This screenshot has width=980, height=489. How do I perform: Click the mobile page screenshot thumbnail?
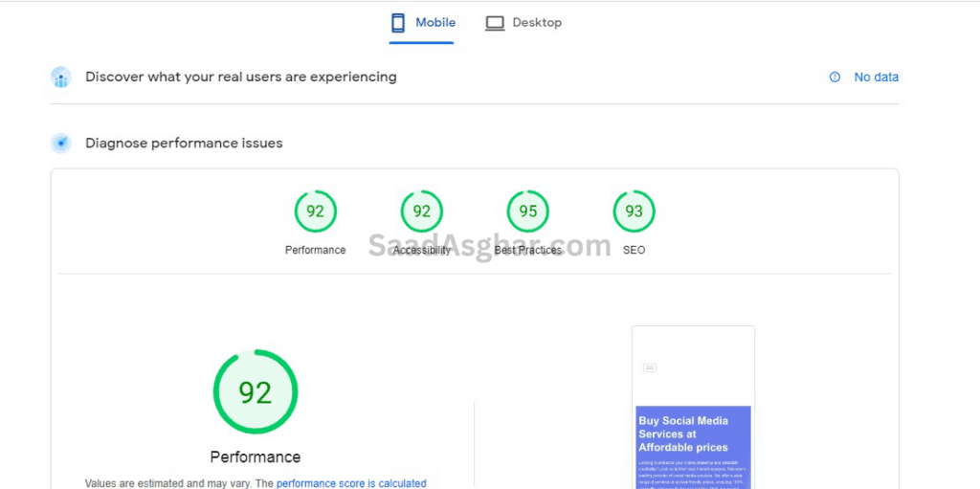693,407
